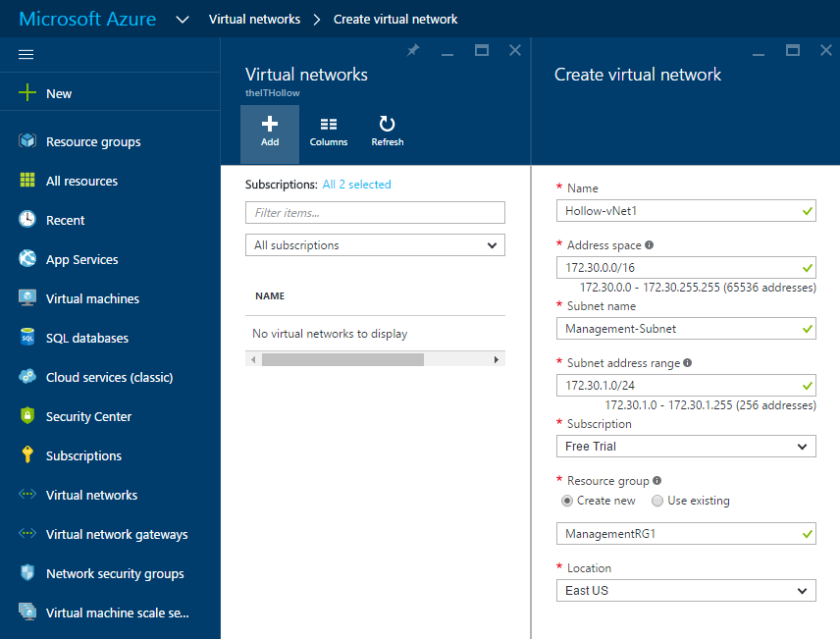Refresh the virtual networks list
The height and width of the screenshot is (639, 840).
pos(387,124)
